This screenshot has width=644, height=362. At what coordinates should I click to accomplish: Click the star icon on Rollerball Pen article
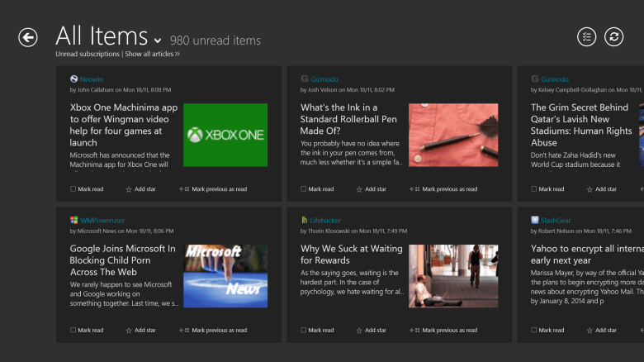tap(359, 189)
